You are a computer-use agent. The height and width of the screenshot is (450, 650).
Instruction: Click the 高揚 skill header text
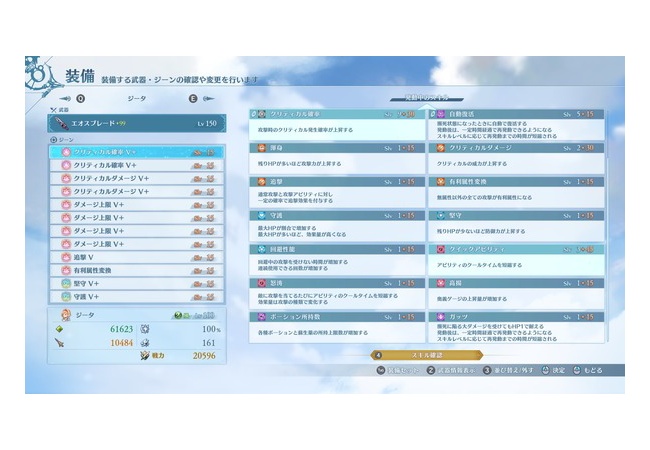click(455, 283)
